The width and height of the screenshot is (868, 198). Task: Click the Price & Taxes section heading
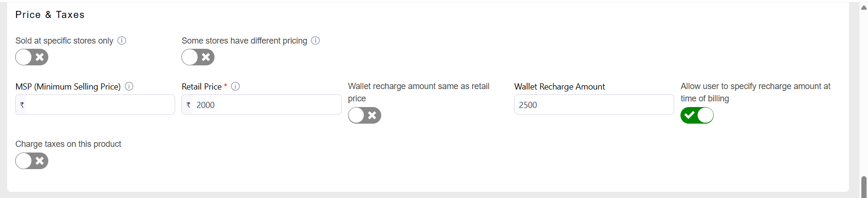point(50,15)
